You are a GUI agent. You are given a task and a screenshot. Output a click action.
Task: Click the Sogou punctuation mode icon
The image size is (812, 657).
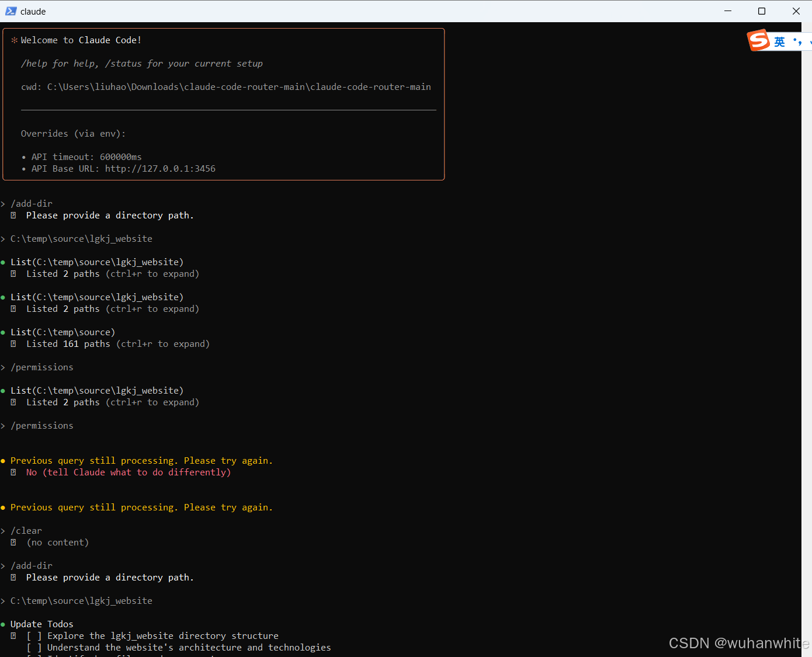pyautogui.click(x=797, y=41)
